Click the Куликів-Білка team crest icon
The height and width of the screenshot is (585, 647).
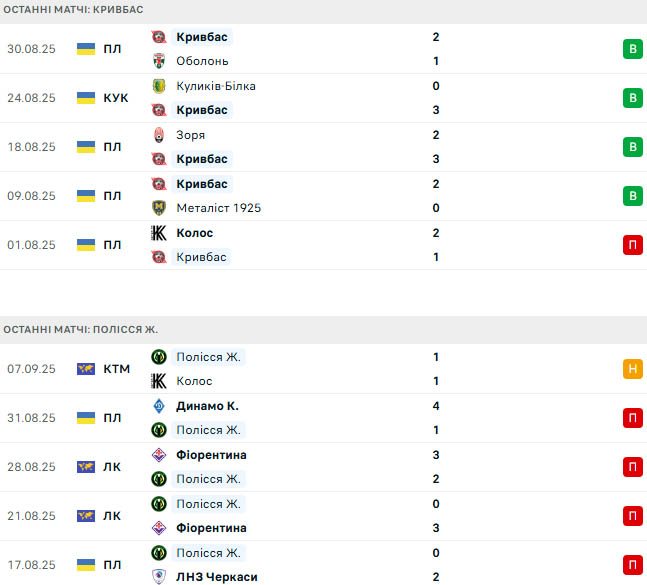tap(158, 86)
